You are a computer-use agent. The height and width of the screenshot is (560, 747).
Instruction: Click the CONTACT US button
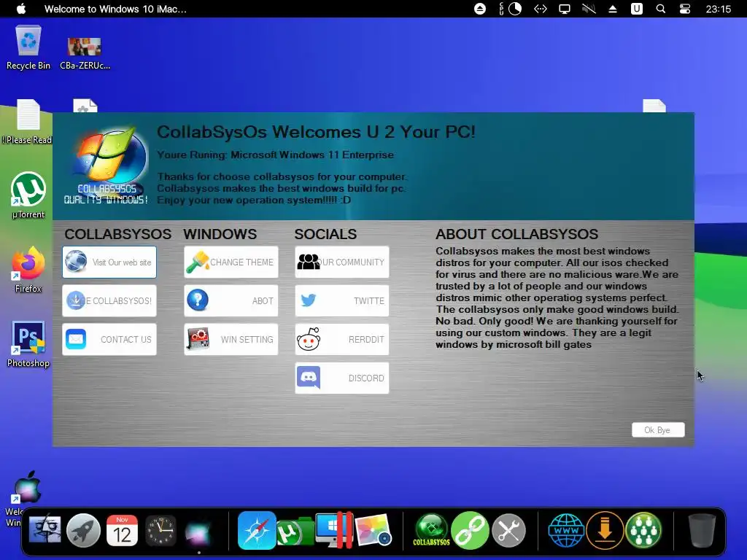(109, 339)
